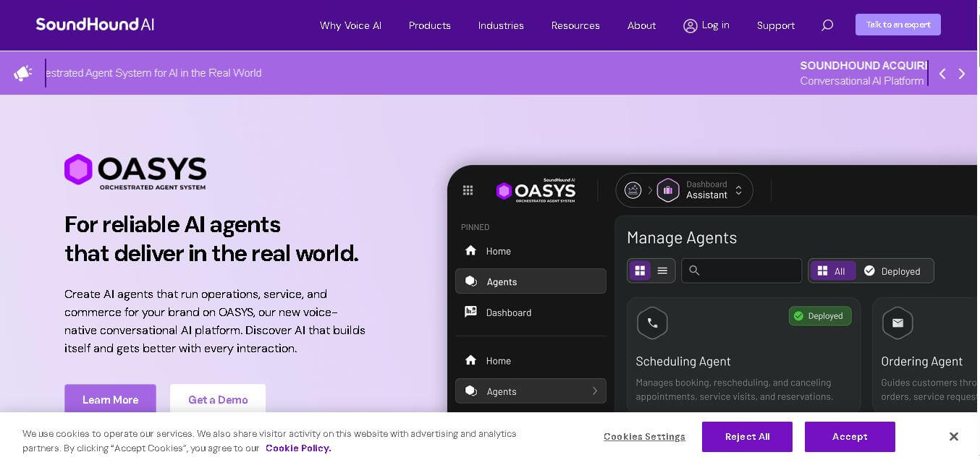This screenshot has height=460, width=980.
Task: Click the Learn More button
Action: point(110,399)
